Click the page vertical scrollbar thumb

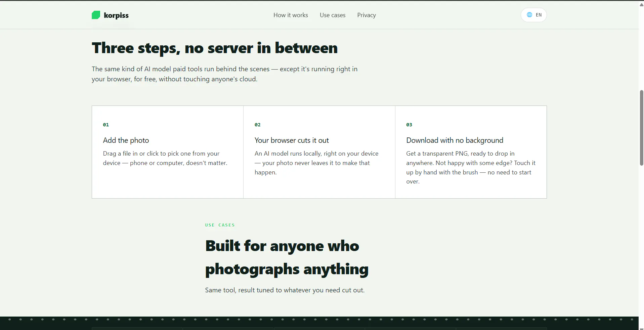pyautogui.click(x=641, y=128)
